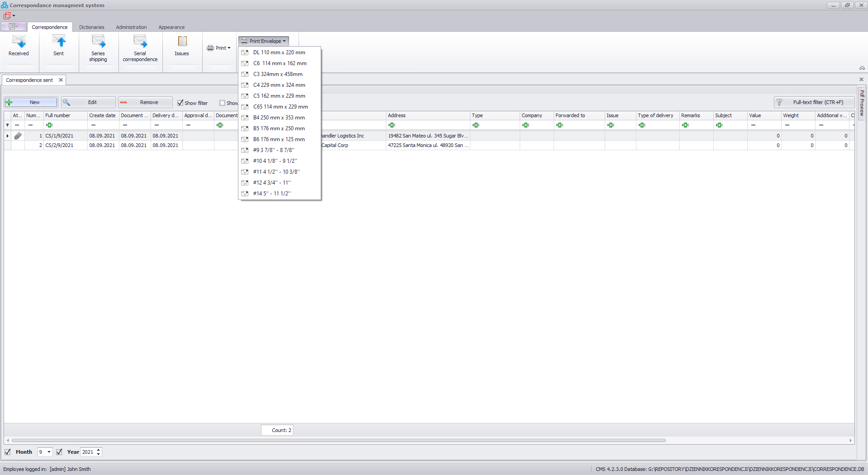Collapse the ribbon with the chevron arrow
868x475 pixels.
862,68
